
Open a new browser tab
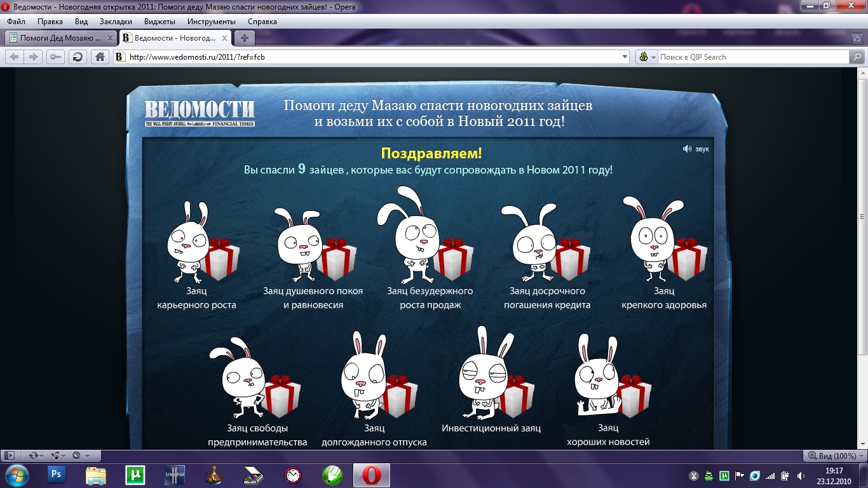click(x=244, y=38)
